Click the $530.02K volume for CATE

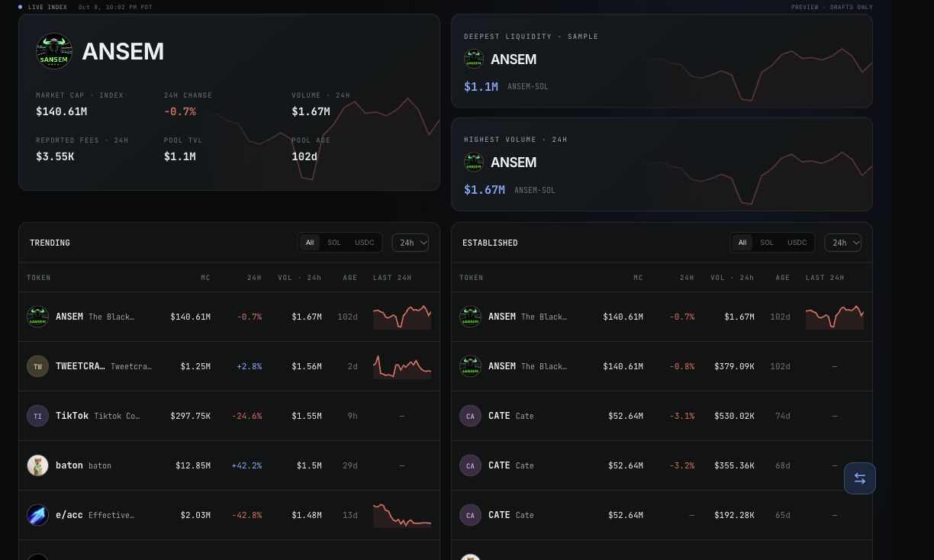[734, 416]
